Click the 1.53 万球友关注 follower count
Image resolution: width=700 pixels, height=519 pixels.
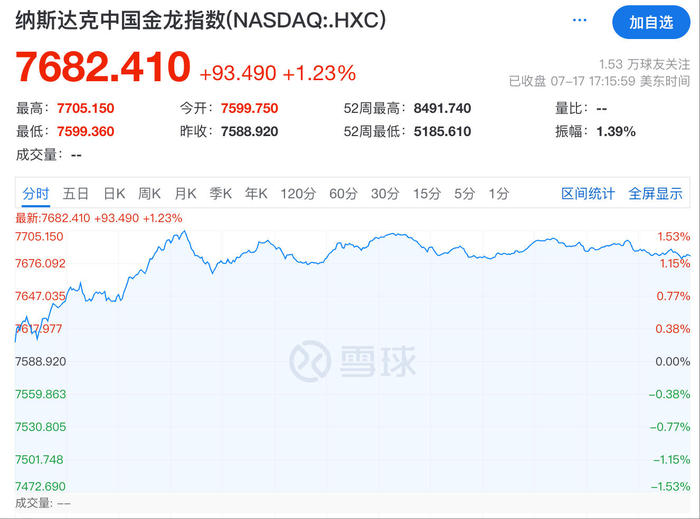(x=644, y=64)
